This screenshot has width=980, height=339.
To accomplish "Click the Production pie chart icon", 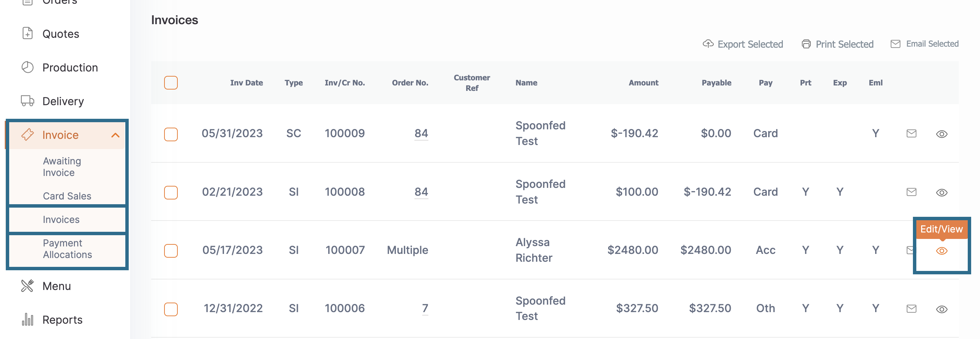I will pos(27,67).
